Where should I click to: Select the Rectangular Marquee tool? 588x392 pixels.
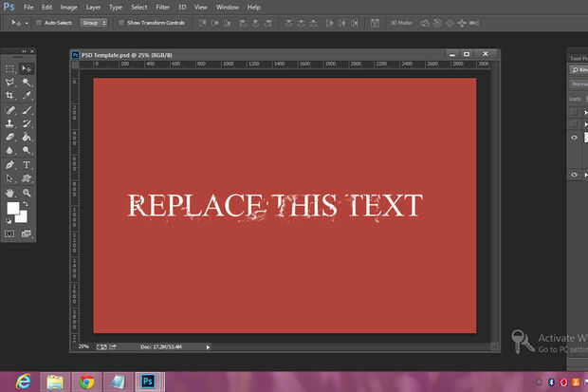(x=10, y=69)
